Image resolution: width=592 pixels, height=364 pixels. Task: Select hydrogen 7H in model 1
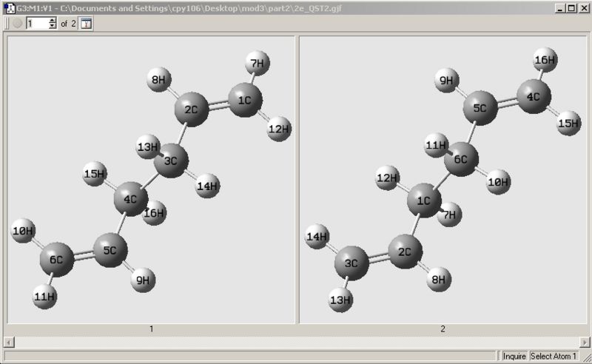257,63
